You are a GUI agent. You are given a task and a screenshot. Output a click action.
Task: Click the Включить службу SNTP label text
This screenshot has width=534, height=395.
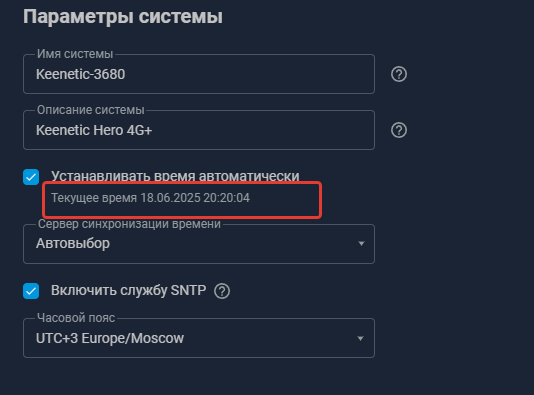click(129, 290)
